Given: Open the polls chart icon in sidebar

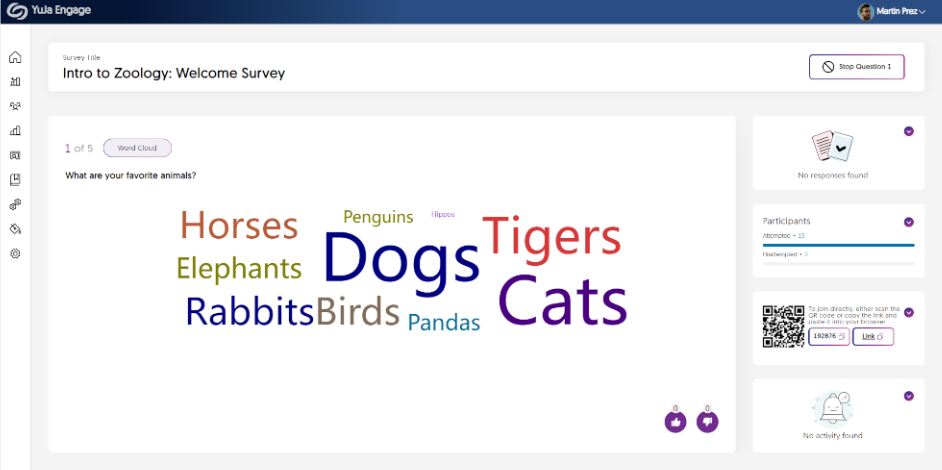Looking at the screenshot, I should [15, 82].
